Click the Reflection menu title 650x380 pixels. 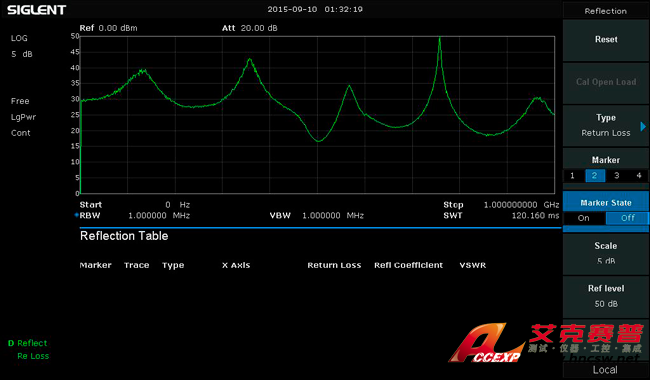click(606, 11)
